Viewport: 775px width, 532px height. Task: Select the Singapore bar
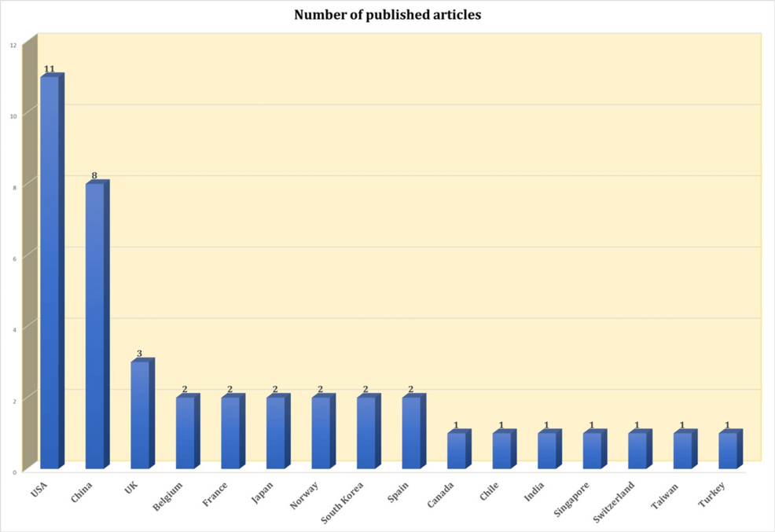[x=592, y=450]
